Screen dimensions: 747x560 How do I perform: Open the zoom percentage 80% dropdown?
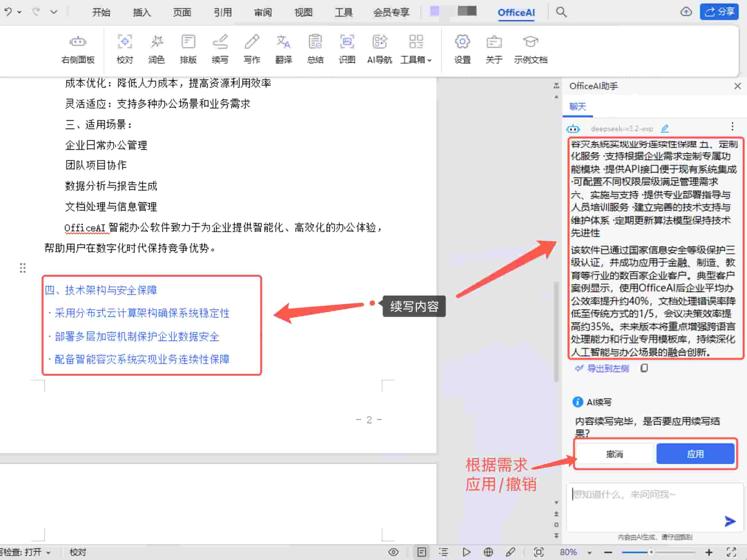pos(590,552)
